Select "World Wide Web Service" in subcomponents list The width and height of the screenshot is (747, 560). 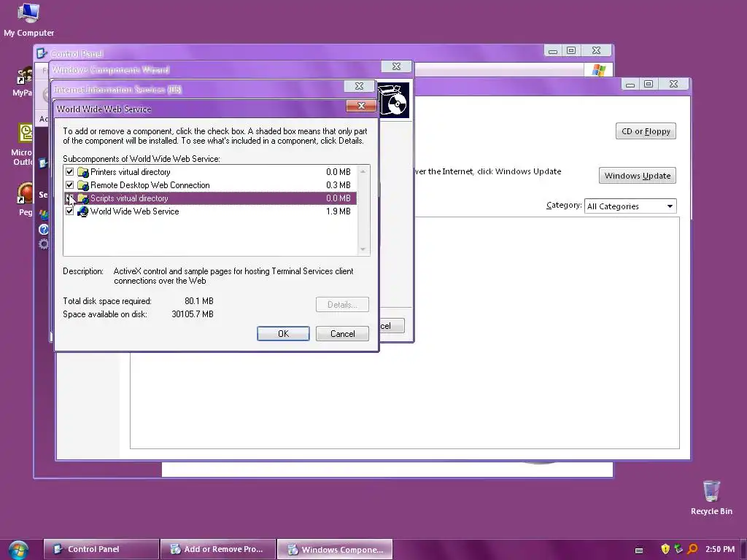(x=135, y=211)
